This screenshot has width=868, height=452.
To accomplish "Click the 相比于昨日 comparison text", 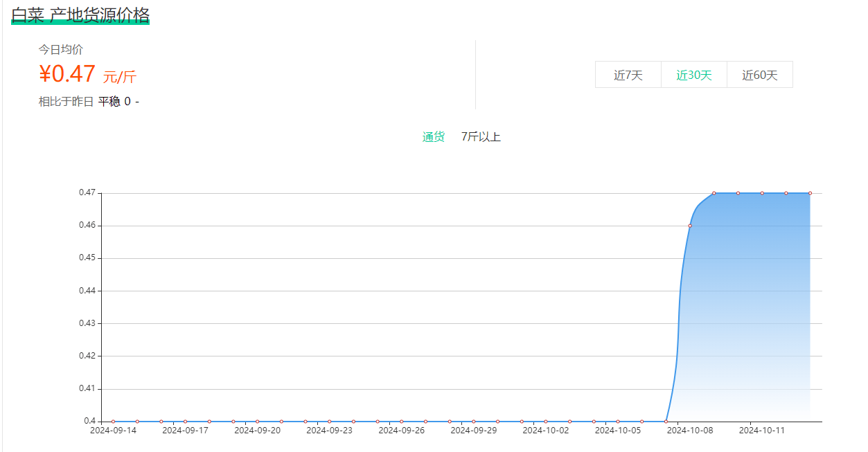I will click(66, 102).
